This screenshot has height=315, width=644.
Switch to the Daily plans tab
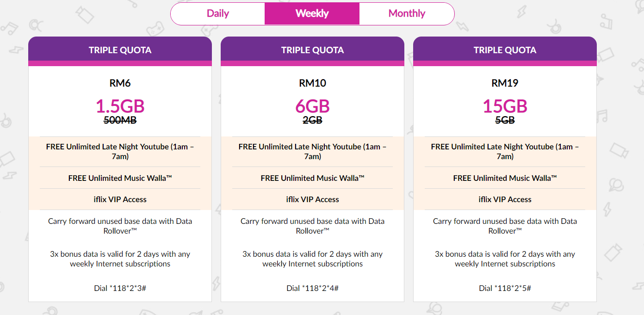218,13
